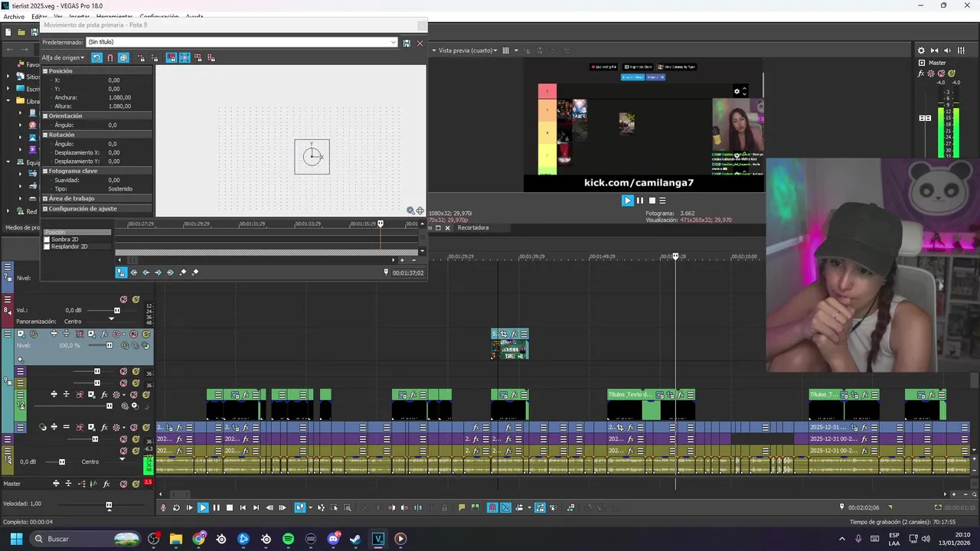Go to next keyframe in track motion
The image size is (980, 551).
tap(158, 272)
